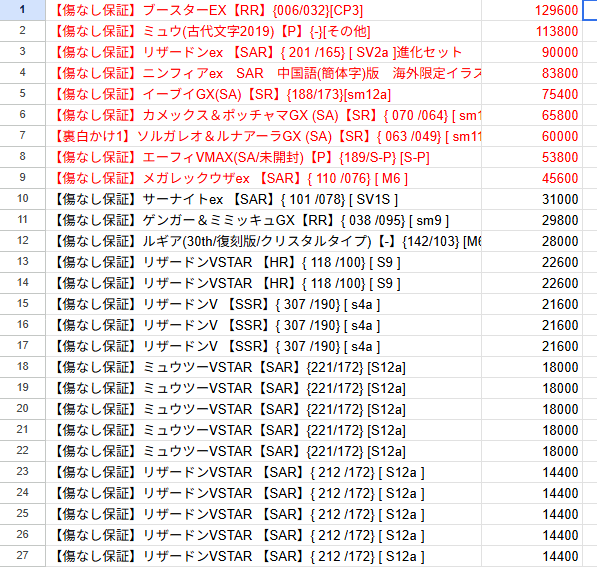Click the ニンフィアex SAR 中国語 cell

pos(263,73)
